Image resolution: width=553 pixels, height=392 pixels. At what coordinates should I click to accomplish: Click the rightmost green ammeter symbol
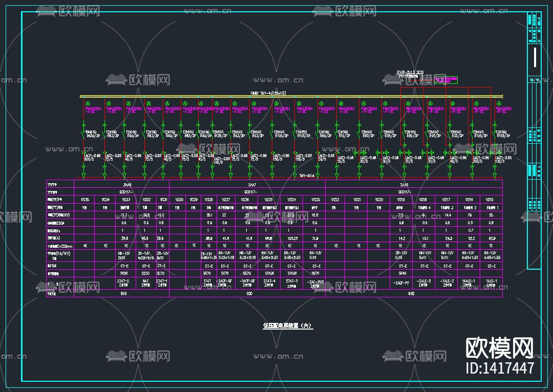point(498,102)
